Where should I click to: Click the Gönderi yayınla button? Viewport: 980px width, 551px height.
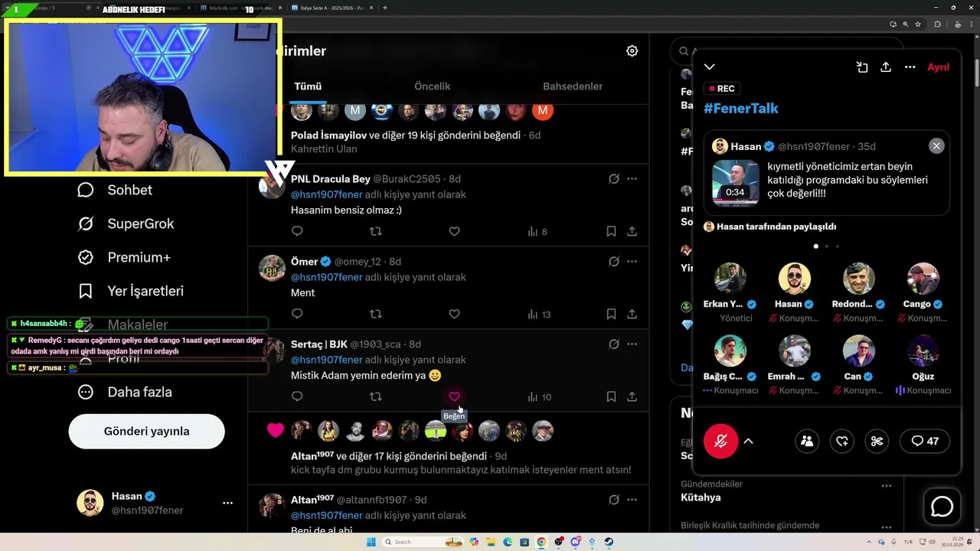146,431
